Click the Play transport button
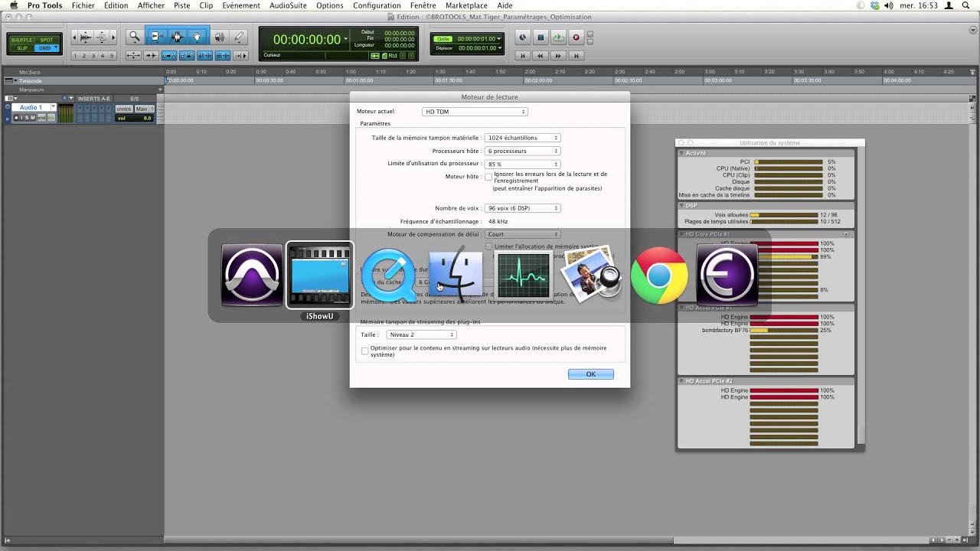 coord(558,37)
